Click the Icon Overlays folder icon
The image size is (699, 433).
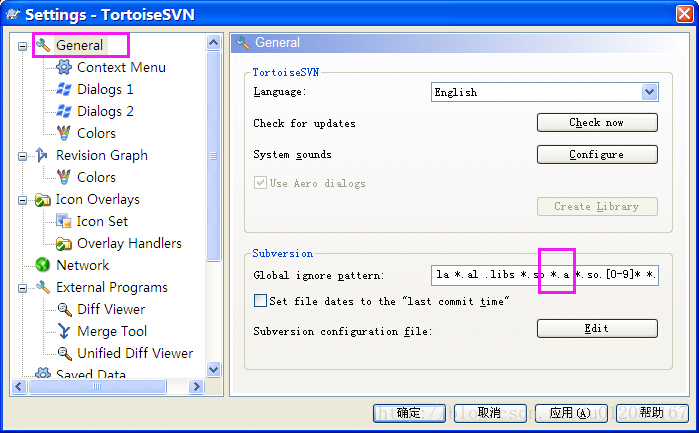tap(42, 199)
